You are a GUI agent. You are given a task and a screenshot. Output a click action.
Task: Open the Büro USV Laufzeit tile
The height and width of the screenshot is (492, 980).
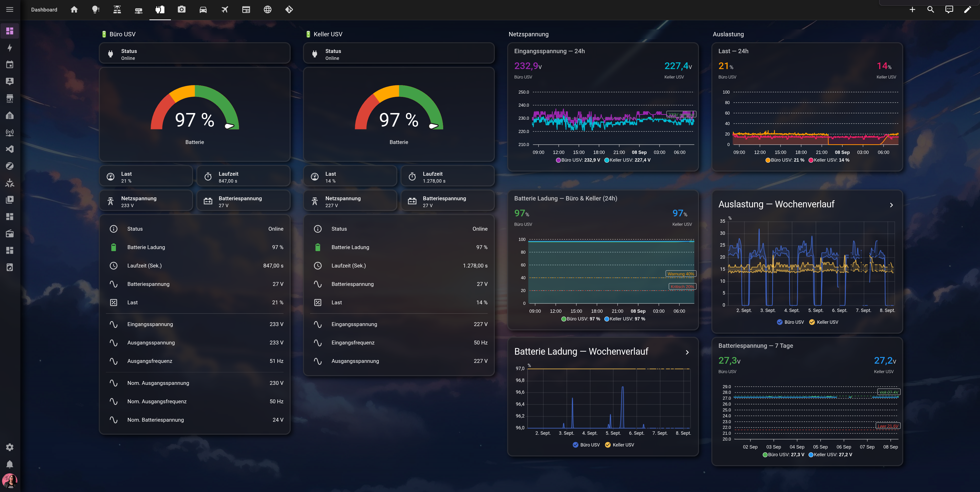(x=244, y=177)
